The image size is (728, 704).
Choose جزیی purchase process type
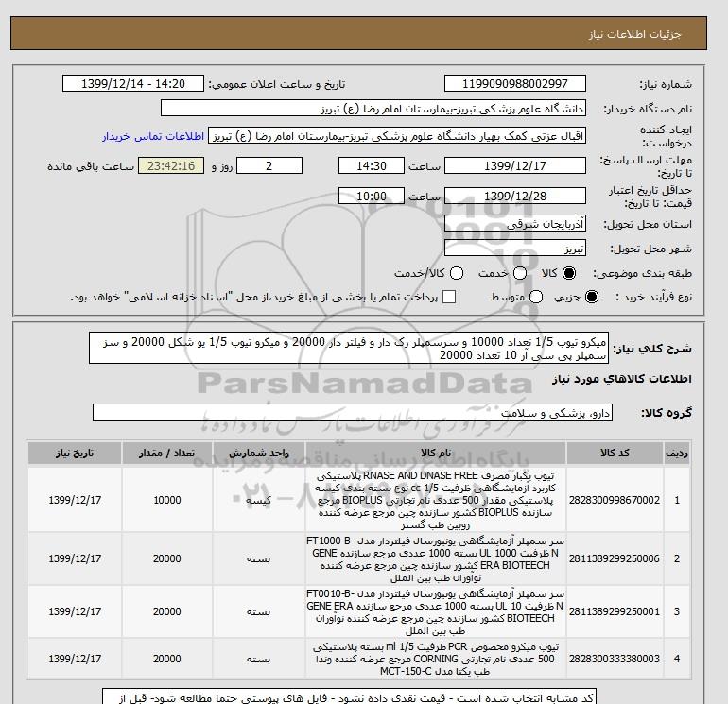point(592,297)
